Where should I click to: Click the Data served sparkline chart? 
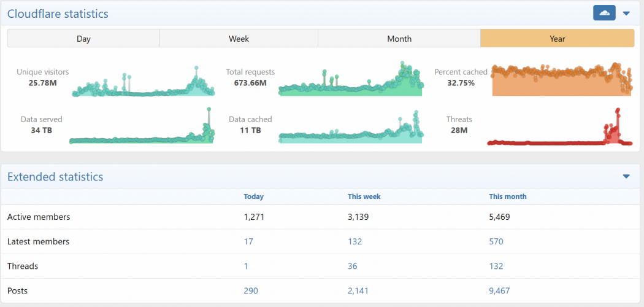tap(142, 126)
